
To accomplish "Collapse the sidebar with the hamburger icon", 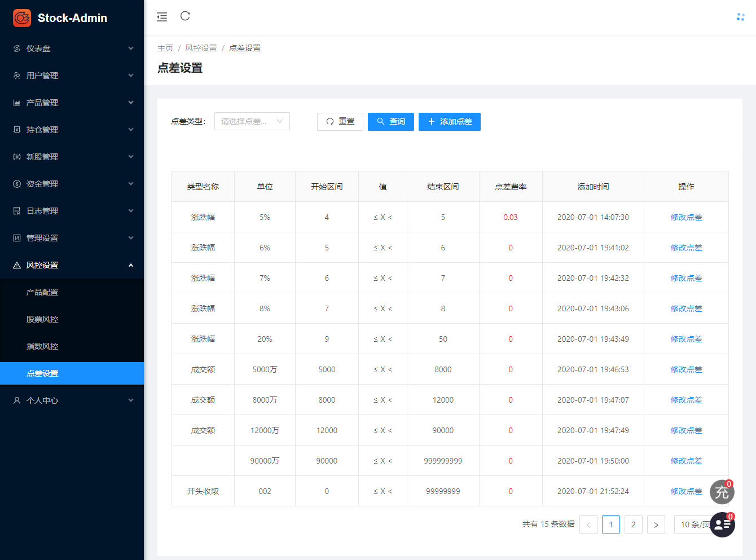I will click(x=162, y=17).
